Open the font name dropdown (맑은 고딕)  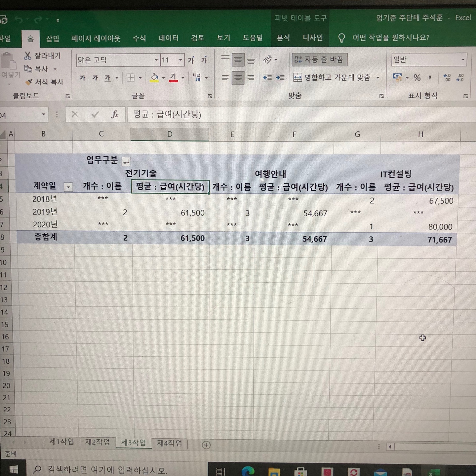156,60
